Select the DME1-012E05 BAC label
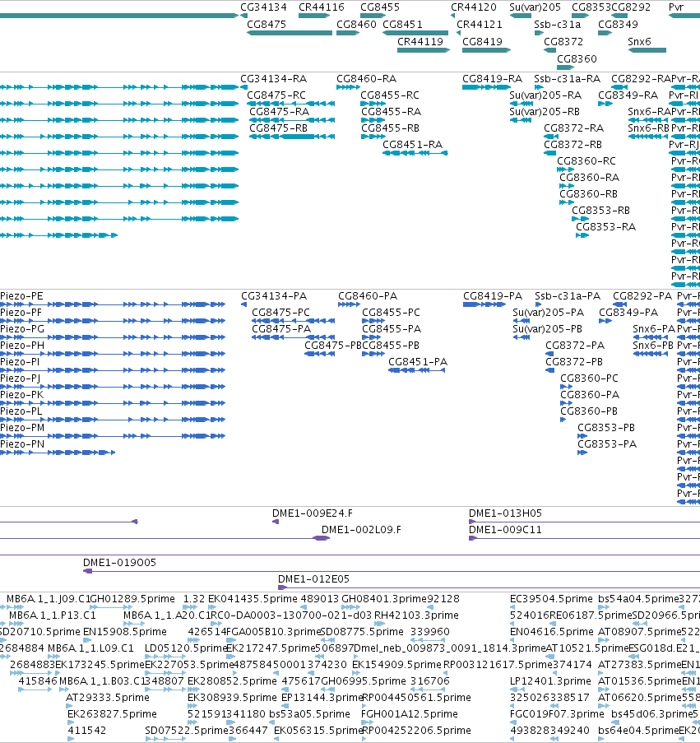Screen dimensions: 700x743 click(313, 579)
